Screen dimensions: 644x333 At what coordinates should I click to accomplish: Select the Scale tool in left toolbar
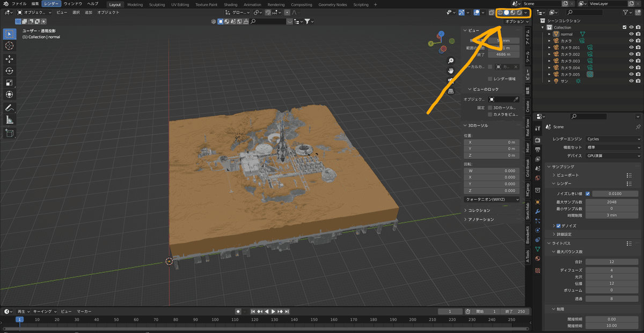[x=9, y=83]
